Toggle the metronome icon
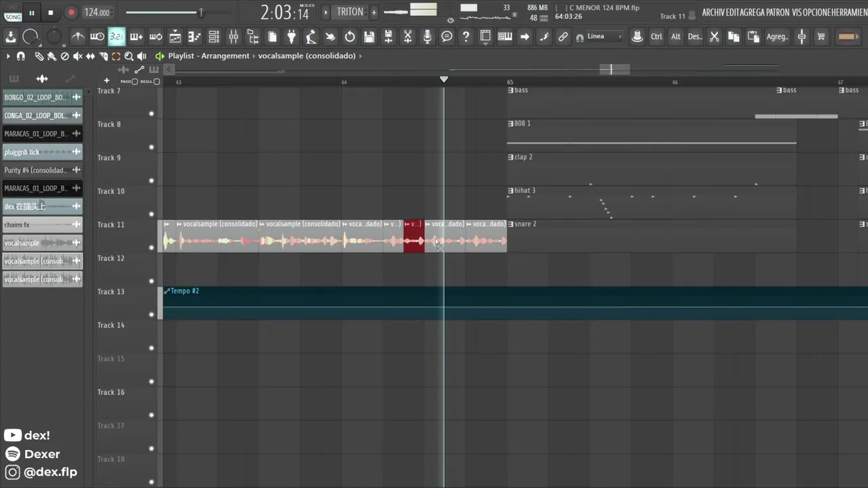 [78, 37]
